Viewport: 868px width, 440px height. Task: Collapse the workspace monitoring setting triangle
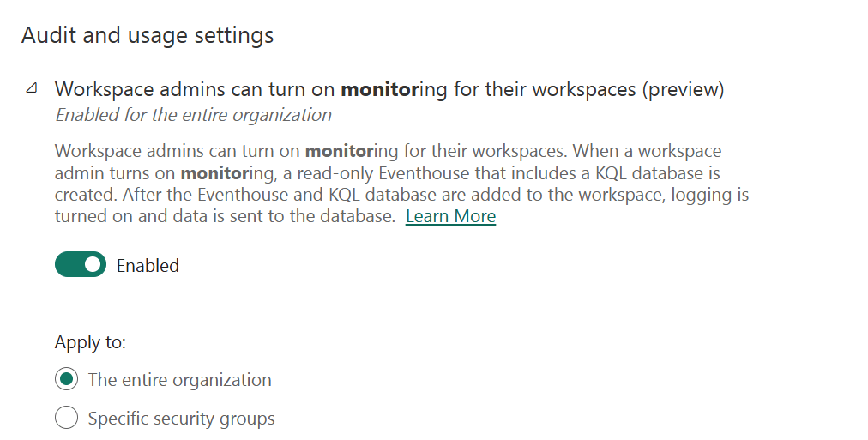(x=32, y=89)
